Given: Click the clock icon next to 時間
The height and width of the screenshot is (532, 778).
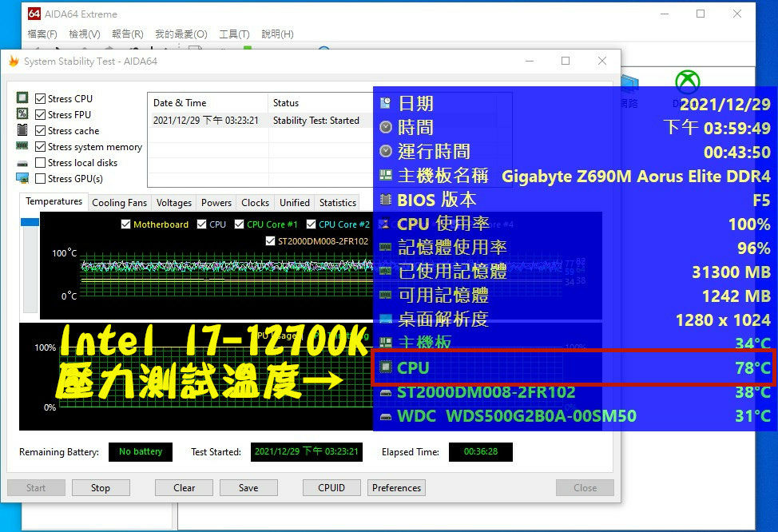Looking at the screenshot, I should 386,127.
